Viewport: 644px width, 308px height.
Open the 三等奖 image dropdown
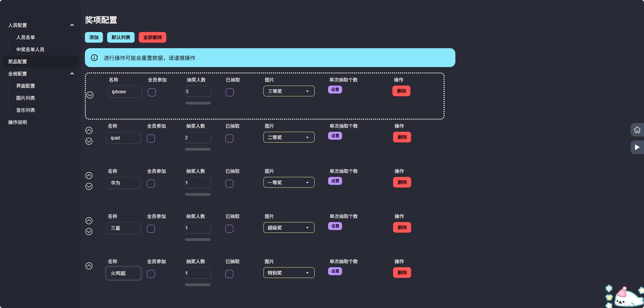pos(289,91)
